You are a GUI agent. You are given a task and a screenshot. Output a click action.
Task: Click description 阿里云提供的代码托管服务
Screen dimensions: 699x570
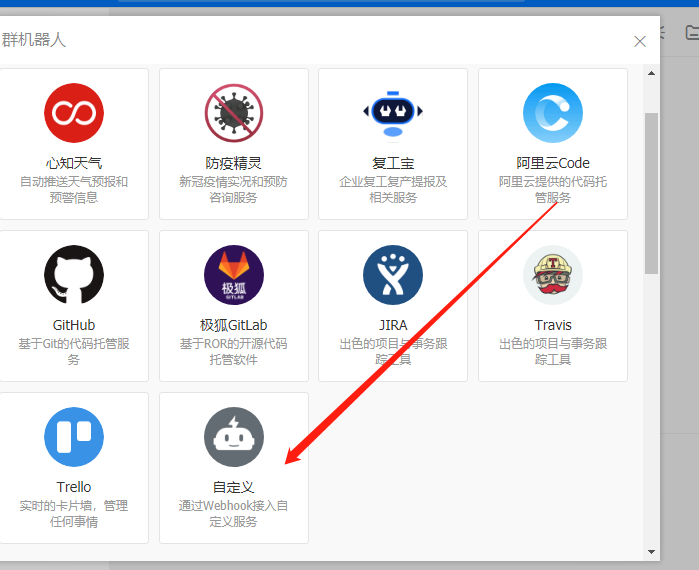coord(553,189)
